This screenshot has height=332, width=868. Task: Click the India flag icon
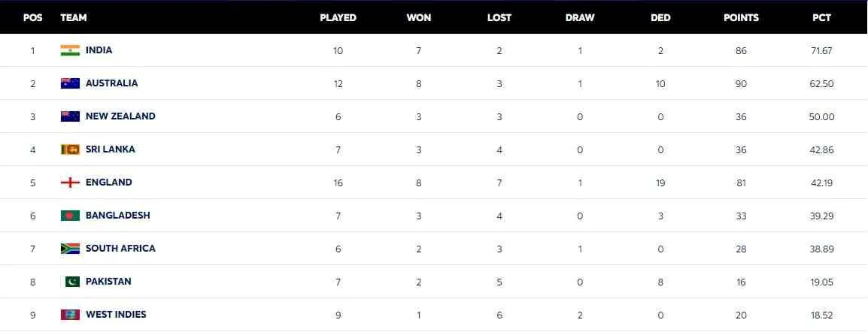70,50
